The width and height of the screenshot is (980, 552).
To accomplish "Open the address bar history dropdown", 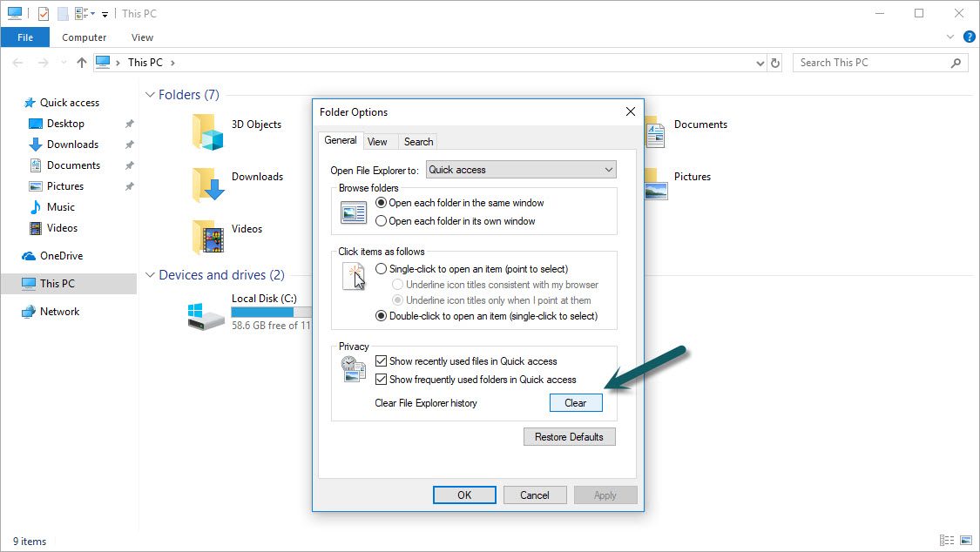I will tap(760, 63).
